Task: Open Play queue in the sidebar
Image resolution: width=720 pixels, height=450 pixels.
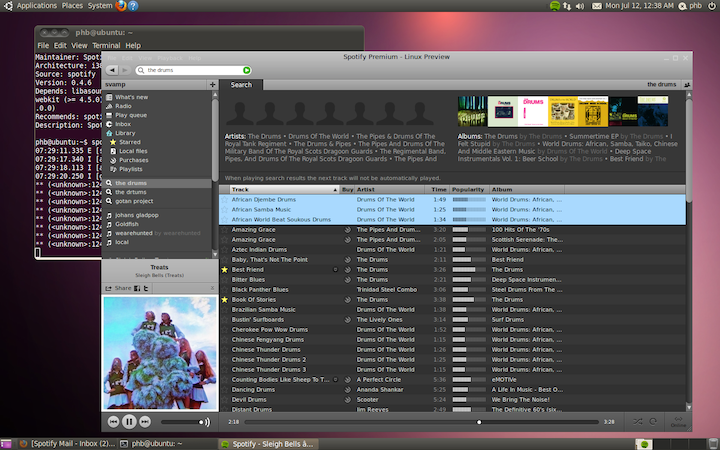Action: point(131,115)
